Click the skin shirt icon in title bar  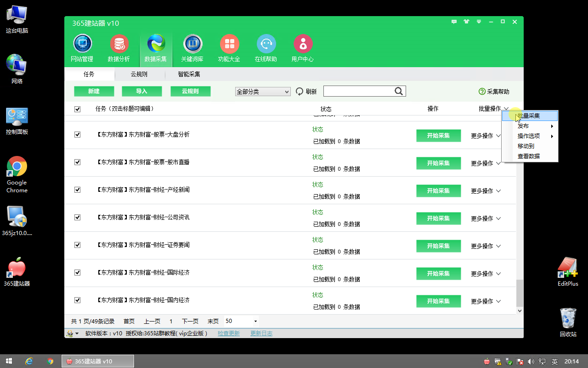(x=467, y=22)
